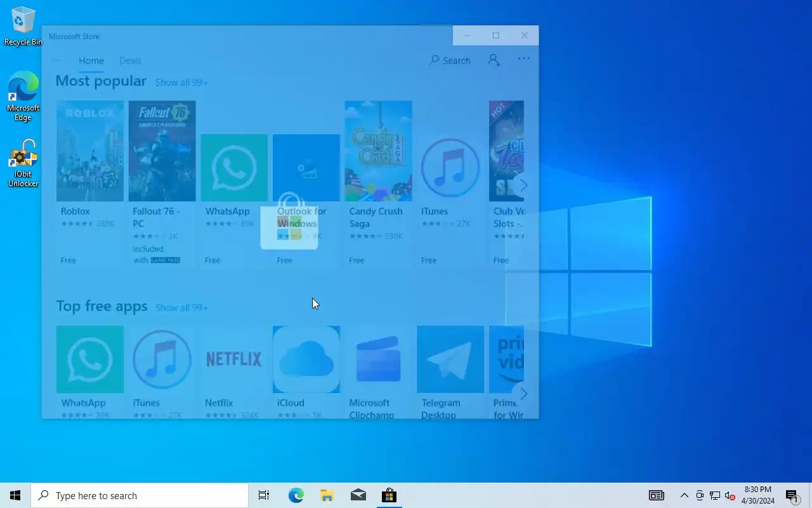The image size is (812, 508).
Task: Click the Microsoft Store taskbar icon
Action: click(389, 495)
